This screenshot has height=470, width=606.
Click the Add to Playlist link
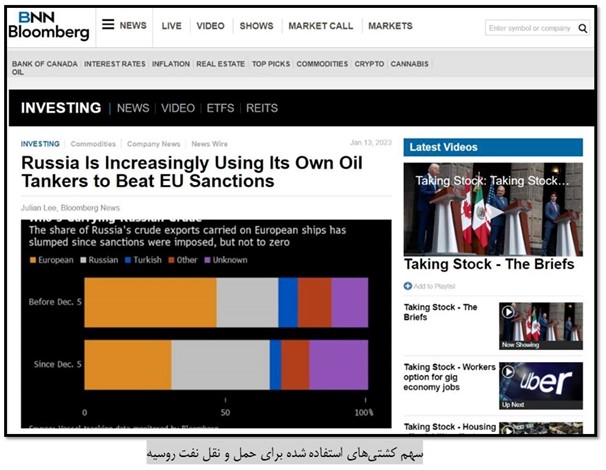(x=434, y=286)
